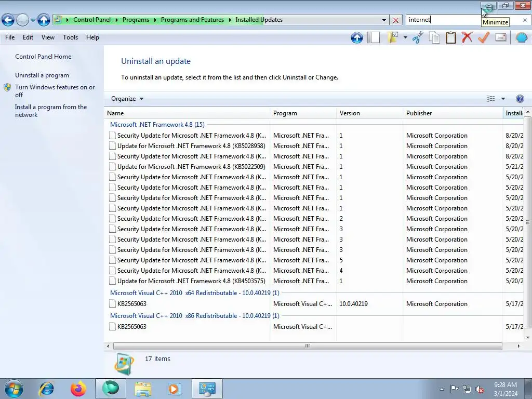The width and height of the screenshot is (532, 399).
Task: Open the recent pages dropdown arrow
Action: [33, 20]
